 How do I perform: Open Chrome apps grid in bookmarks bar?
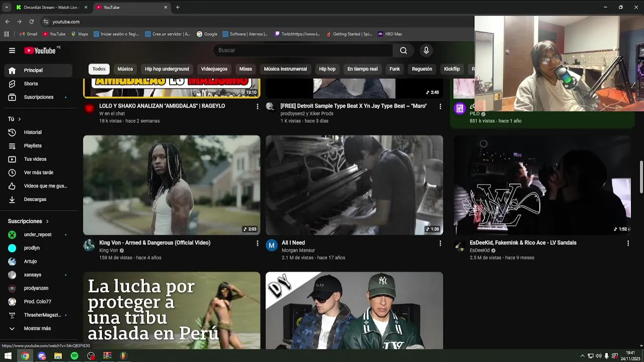coord(7,34)
